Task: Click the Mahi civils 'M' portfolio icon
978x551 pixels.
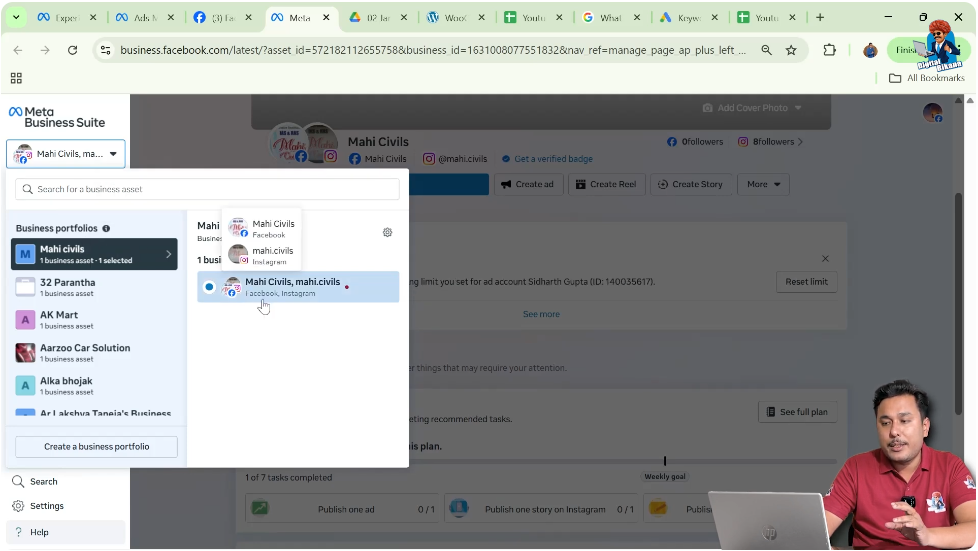Action: (x=25, y=254)
